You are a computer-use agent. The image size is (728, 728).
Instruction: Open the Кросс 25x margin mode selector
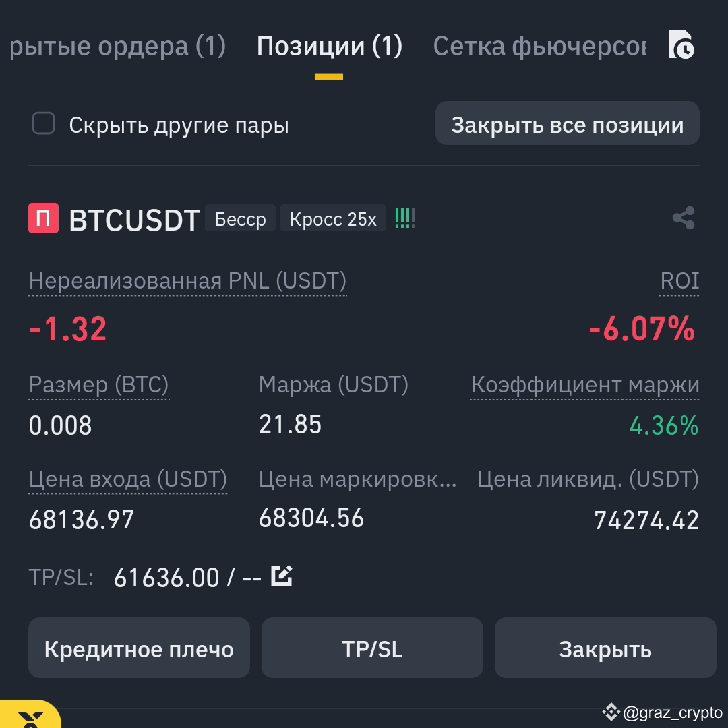pyautogui.click(x=332, y=218)
